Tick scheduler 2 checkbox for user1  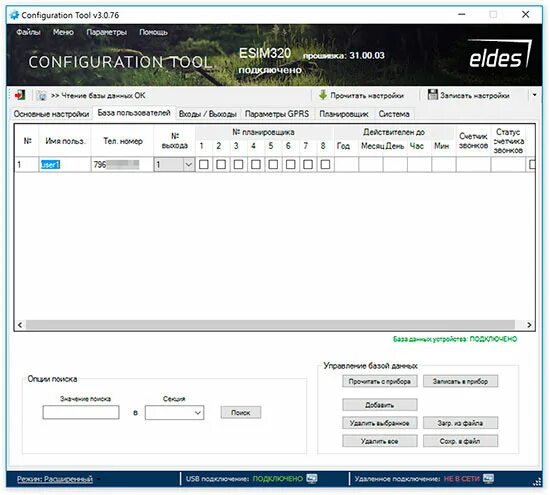(x=221, y=164)
